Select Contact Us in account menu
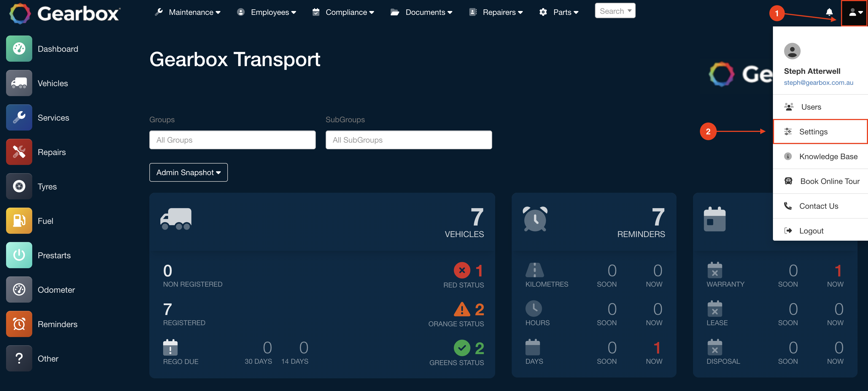Viewport: 868px width, 391px height. 820,206
